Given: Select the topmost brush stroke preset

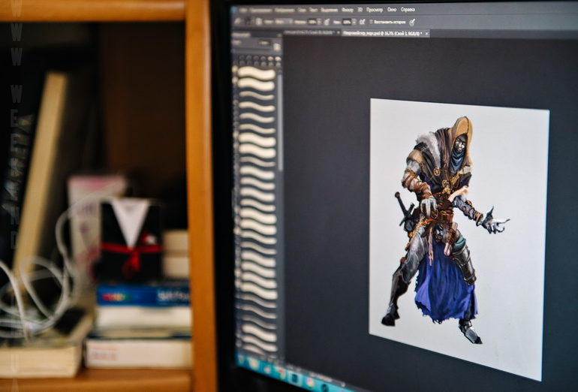Looking at the screenshot, I should click(x=256, y=73).
